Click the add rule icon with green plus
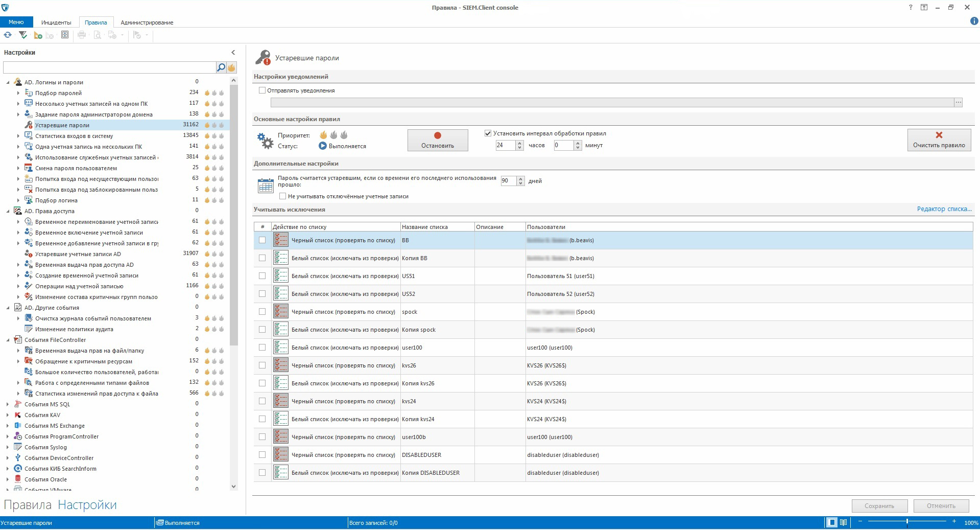Image resolution: width=980 pixels, height=530 pixels. coord(38,35)
